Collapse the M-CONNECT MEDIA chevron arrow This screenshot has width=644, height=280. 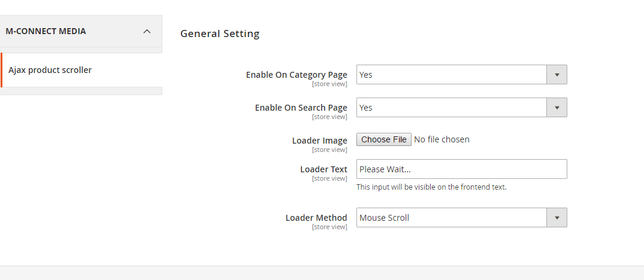pos(147,31)
